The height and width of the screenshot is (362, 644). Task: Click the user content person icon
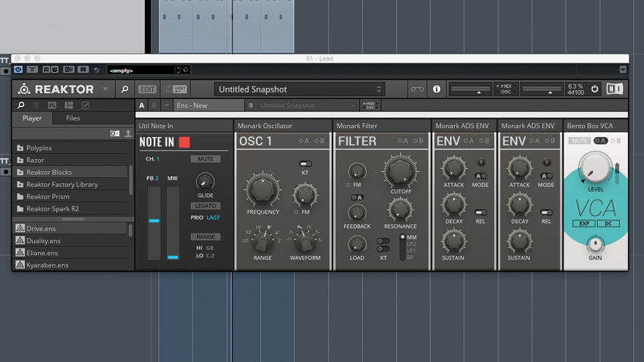pyautogui.click(x=128, y=133)
